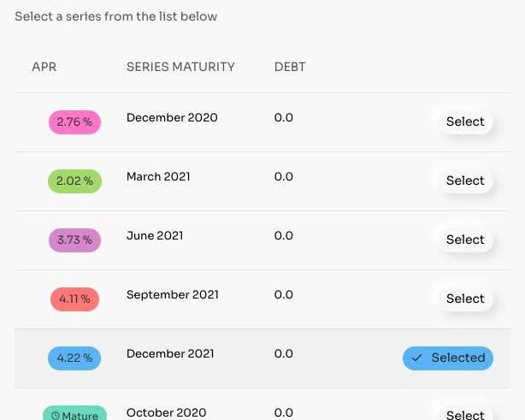The image size is (525, 420).
Task: Click the green 2.02 % APR badge
Action: 74,181
